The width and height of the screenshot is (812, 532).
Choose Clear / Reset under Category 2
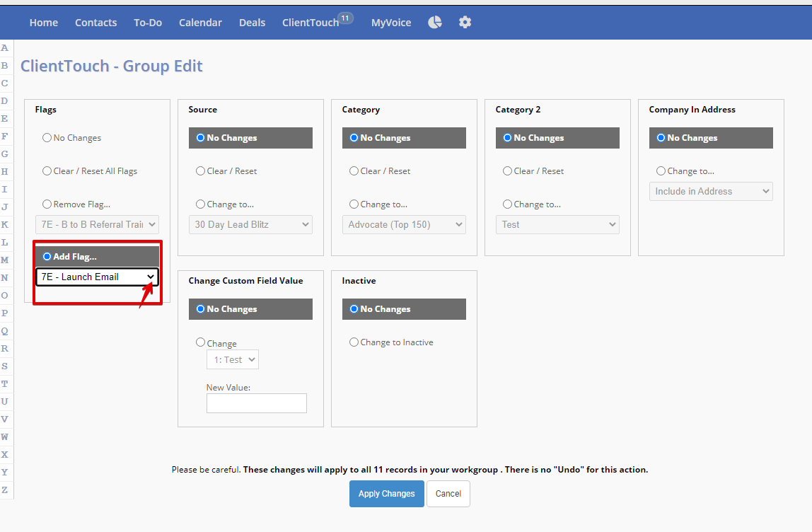point(508,171)
